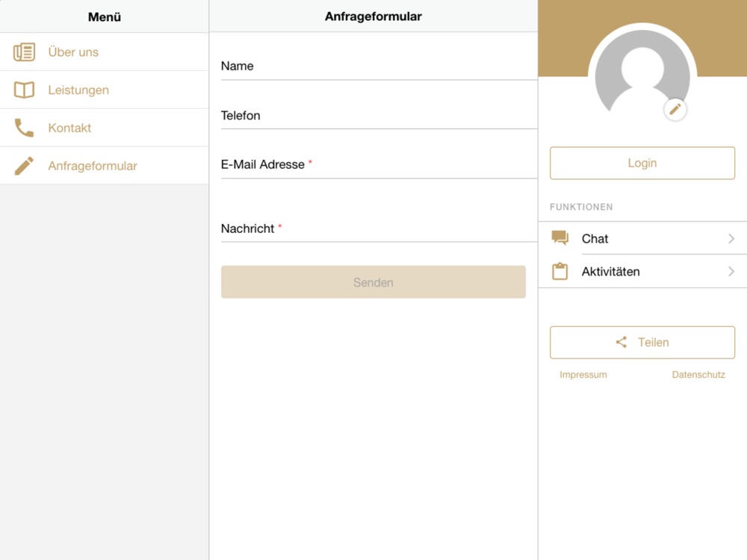747x560 pixels.
Task: Click the profile avatar placeholder image
Action: click(642, 72)
